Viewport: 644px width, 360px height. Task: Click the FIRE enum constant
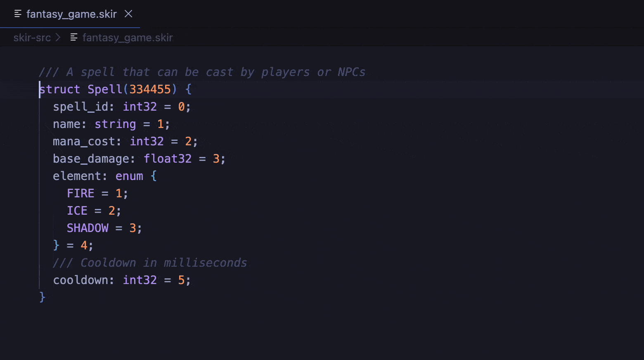80,194
